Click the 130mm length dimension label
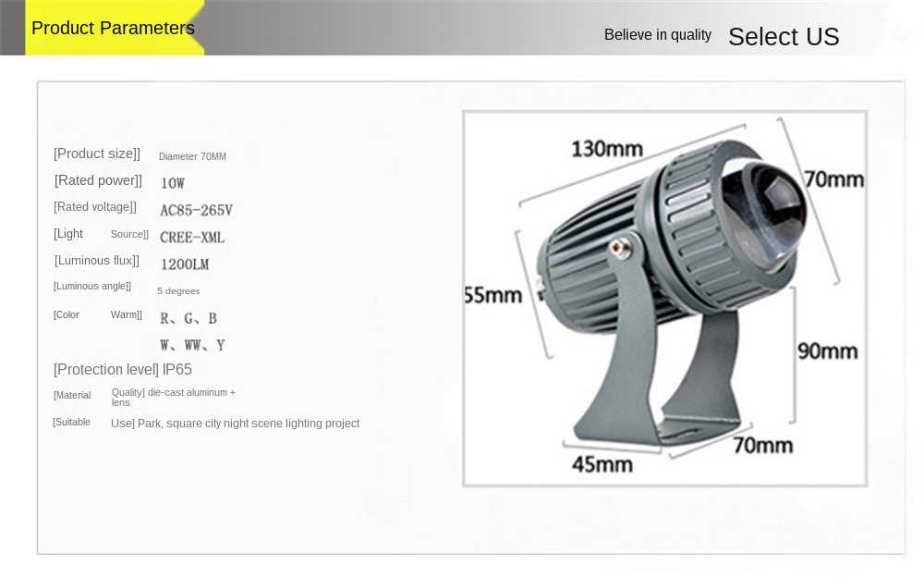 tap(606, 148)
